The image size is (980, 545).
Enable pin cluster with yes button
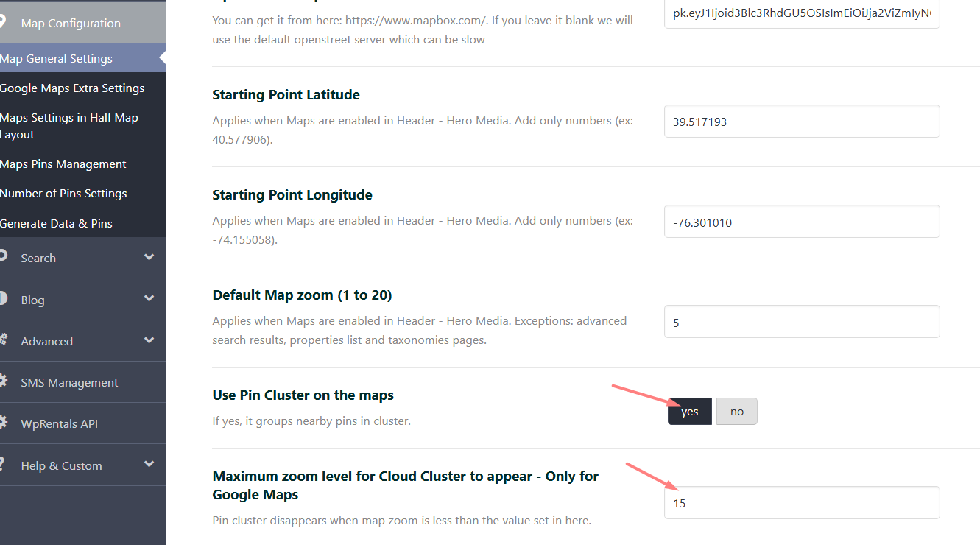[689, 412]
